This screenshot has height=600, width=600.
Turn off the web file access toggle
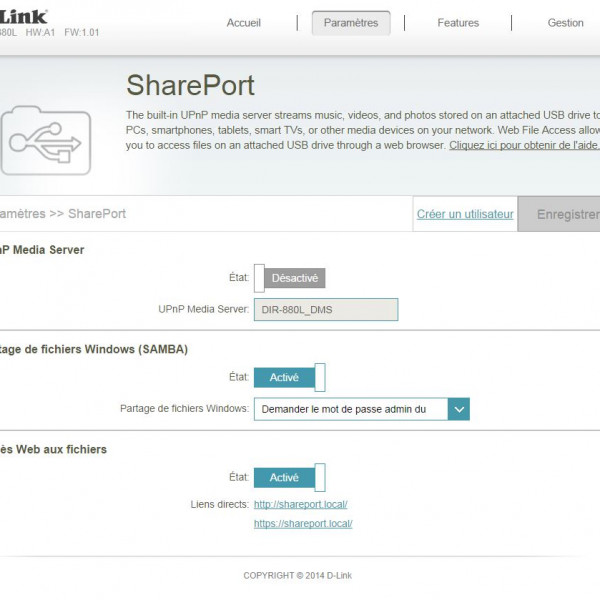pos(290,478)
